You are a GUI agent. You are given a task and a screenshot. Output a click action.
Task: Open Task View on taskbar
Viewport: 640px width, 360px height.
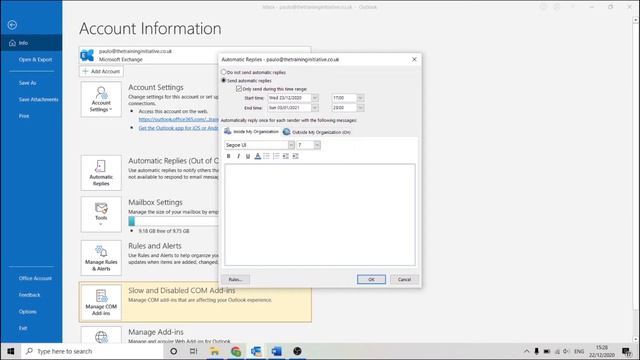193,351
